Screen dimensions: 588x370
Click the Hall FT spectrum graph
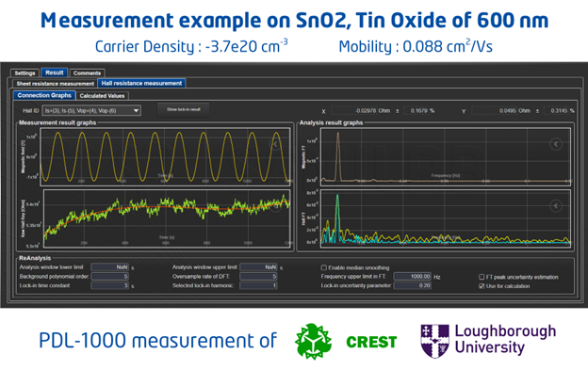446,217
